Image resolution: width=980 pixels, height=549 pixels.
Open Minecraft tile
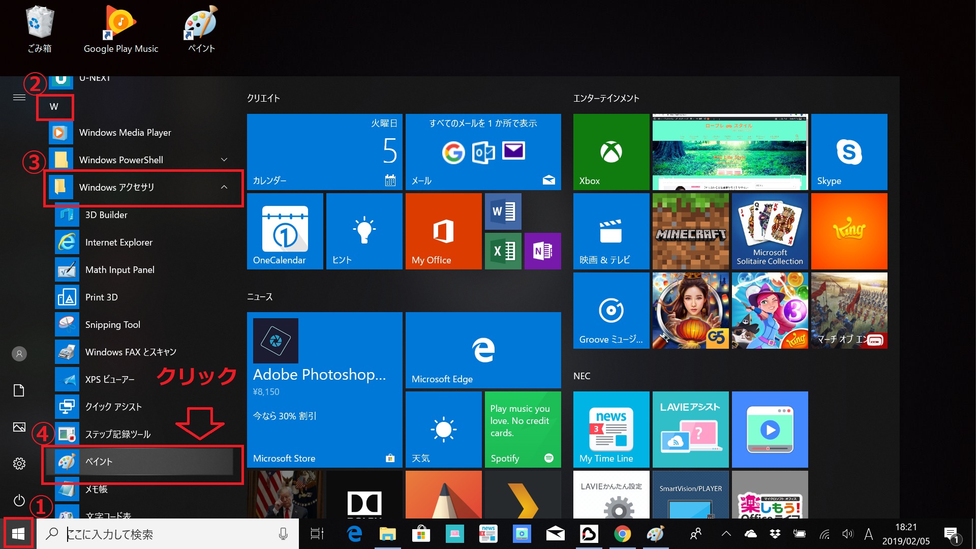[691, 231]
